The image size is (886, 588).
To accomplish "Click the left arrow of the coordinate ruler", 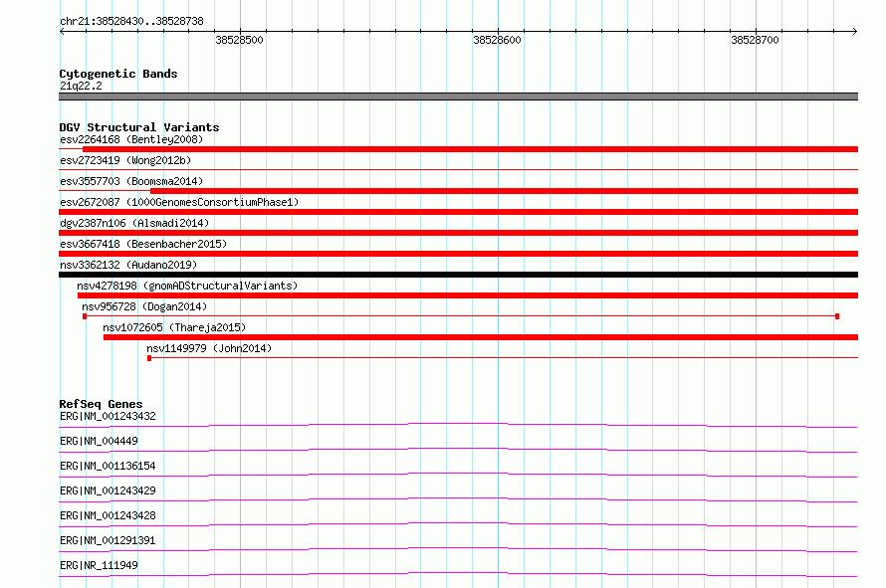I will (62, 31).
